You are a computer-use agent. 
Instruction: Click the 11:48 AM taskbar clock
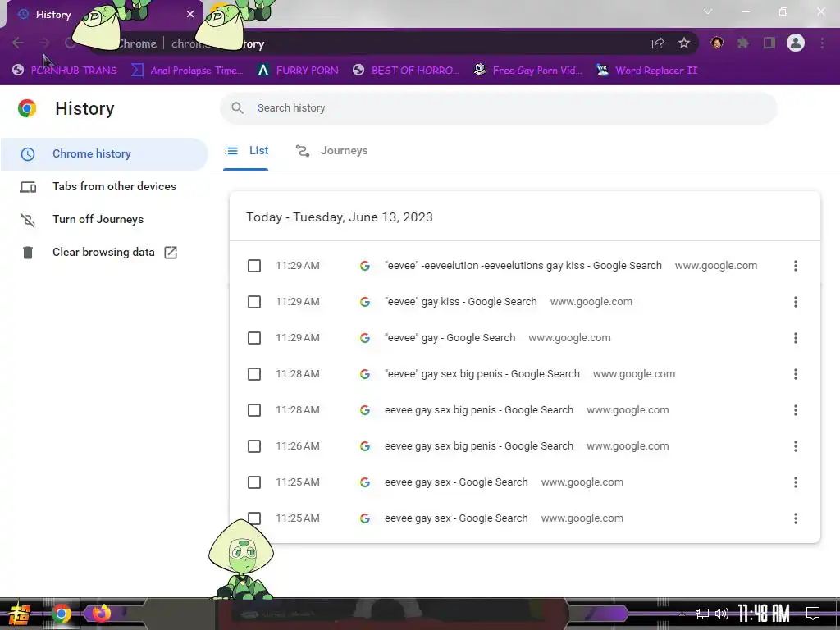coord(764,614)
